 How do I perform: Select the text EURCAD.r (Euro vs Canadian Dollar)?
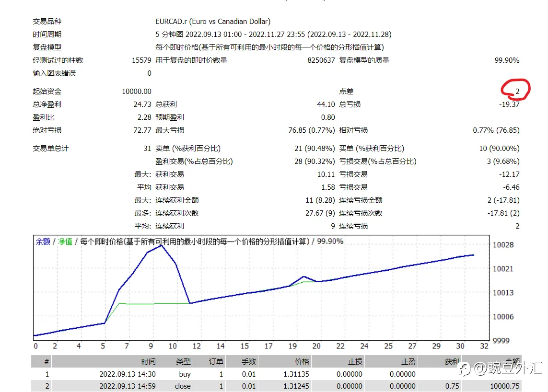(x=213, y=21)
